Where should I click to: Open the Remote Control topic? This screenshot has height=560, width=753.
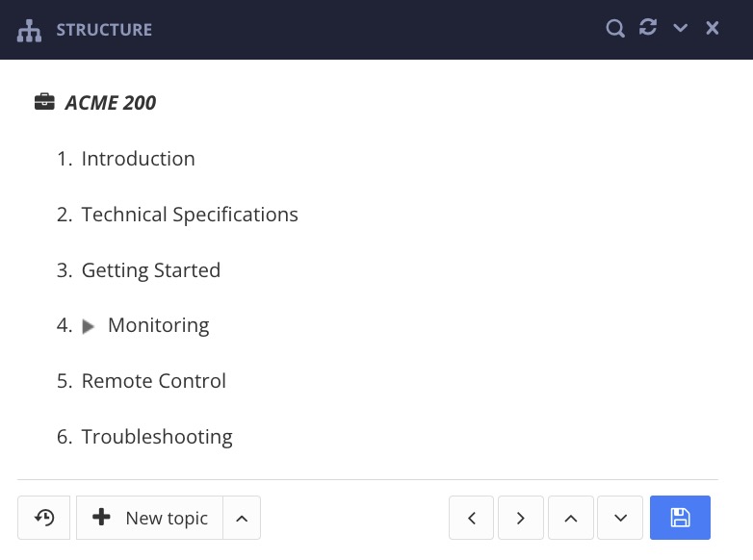[x=154, y=381]
